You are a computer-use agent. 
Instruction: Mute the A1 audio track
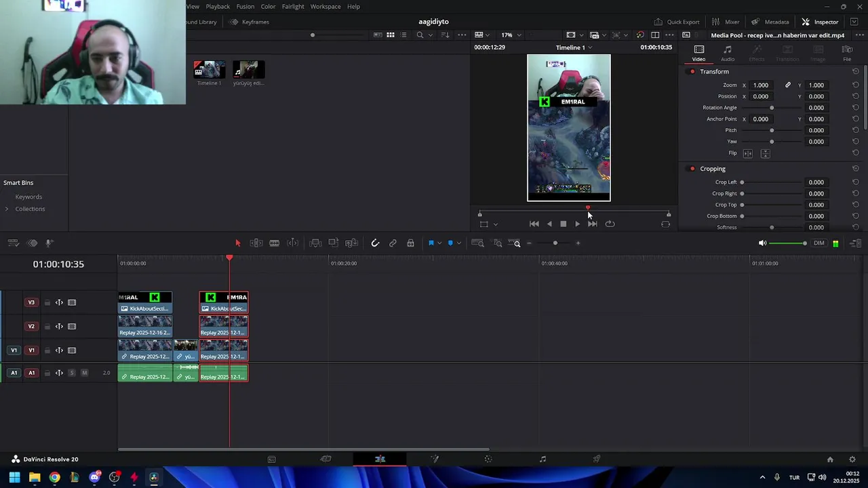point(85,373)
